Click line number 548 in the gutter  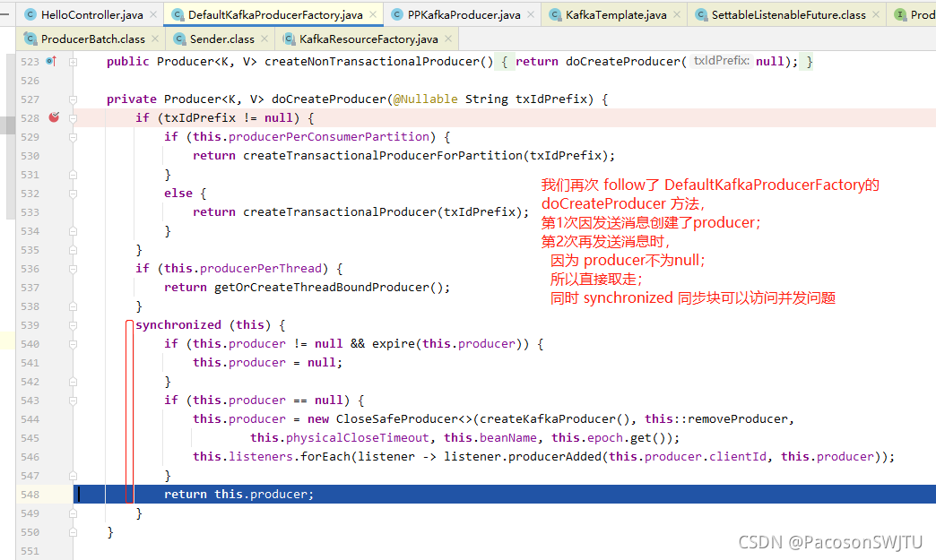[30, 495]
